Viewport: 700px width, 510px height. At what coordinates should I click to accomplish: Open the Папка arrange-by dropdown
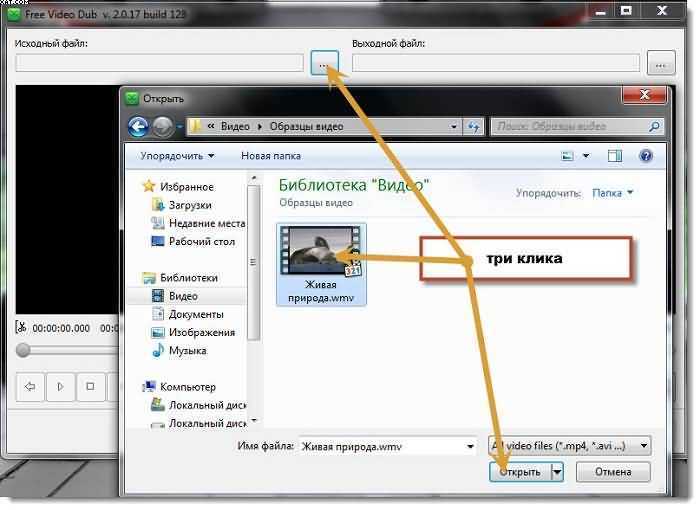click(x=612, y=193)
